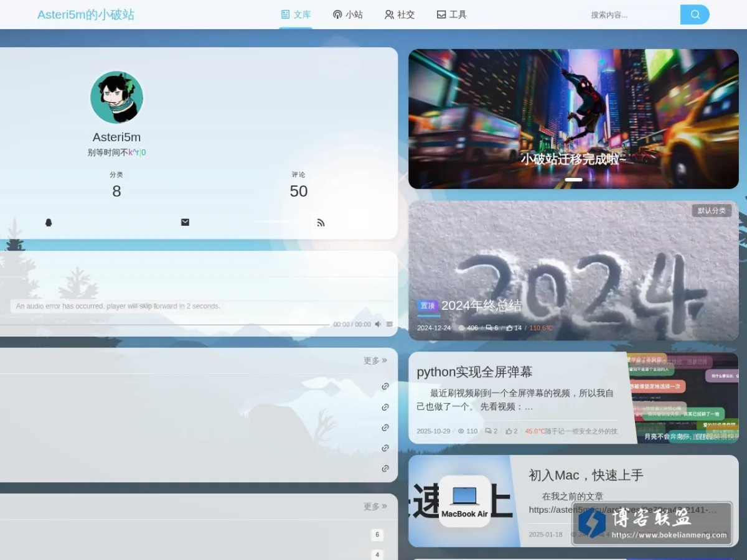Open the 小站 menu
Viewport: 747px width, 560px height.
tap(347, 14)
